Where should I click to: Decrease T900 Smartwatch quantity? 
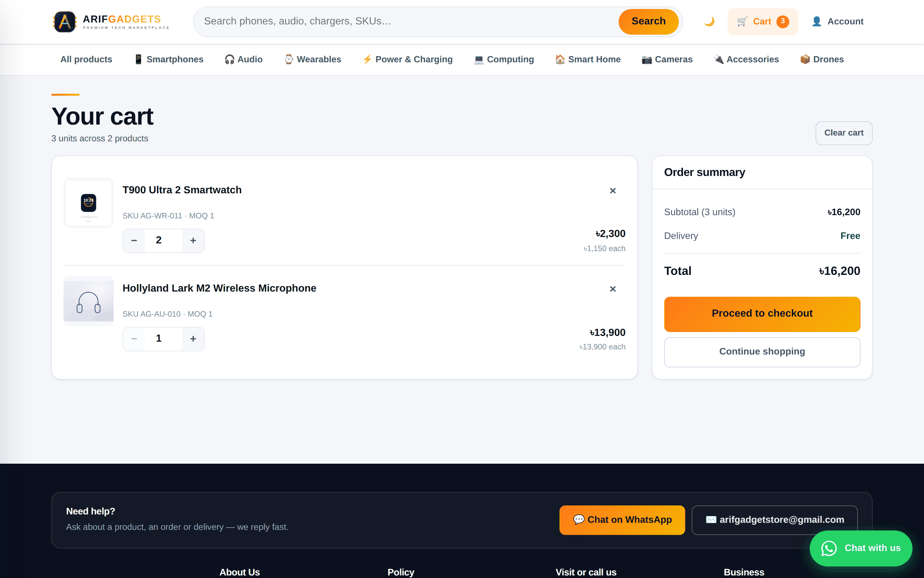click(134, 241)
